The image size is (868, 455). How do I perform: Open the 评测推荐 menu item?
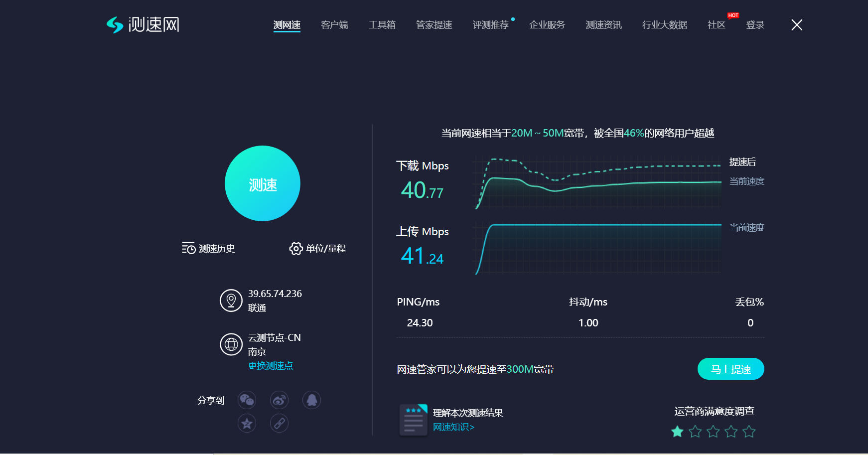(x=491, y=25)
